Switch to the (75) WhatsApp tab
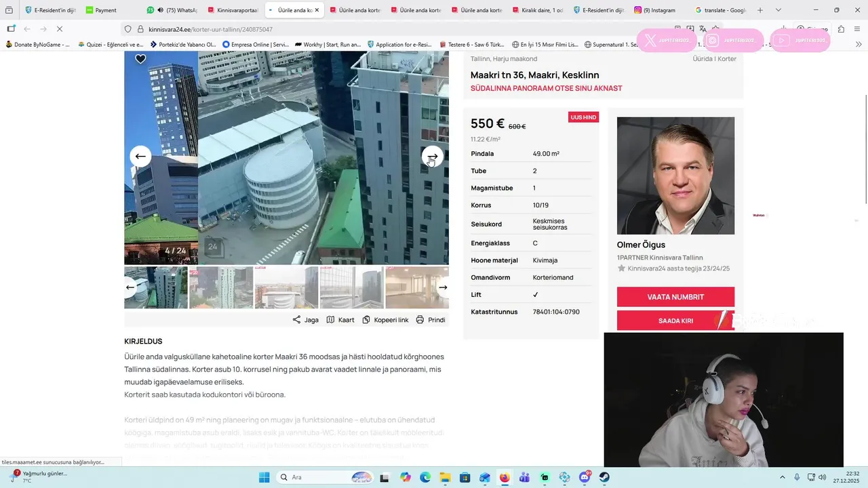868x488 pixels. 172,10
